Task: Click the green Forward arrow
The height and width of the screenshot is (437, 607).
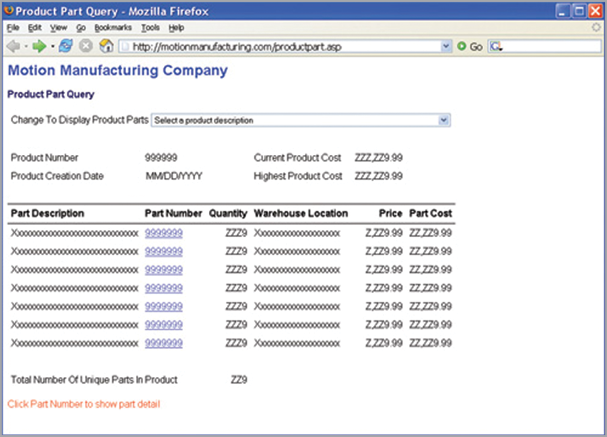Action: (x=39, y=46)
